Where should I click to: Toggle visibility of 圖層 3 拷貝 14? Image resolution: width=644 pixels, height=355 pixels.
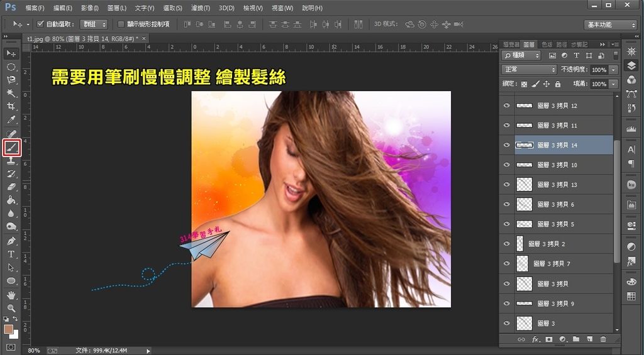click(506, 145)
